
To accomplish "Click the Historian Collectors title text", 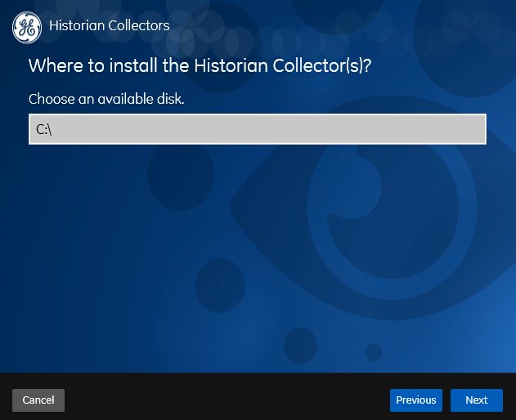I will [110, 25].
